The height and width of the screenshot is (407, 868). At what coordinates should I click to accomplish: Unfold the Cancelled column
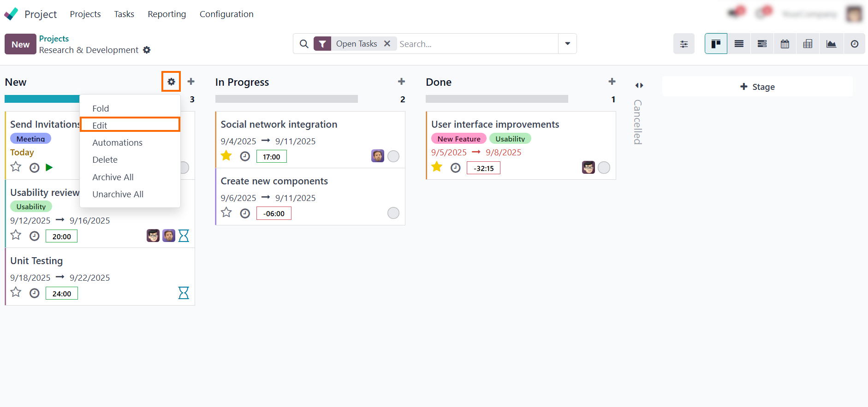coord(639,86)
